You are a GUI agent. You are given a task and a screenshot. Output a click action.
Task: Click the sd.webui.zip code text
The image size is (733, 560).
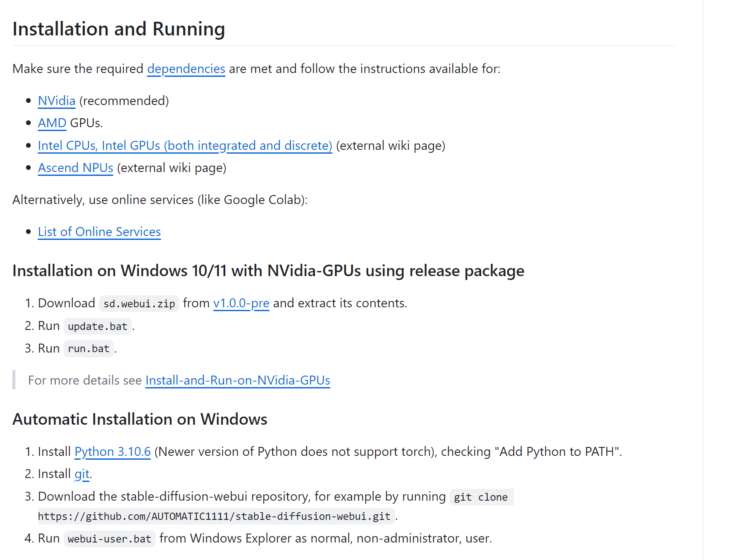[139, 304]
